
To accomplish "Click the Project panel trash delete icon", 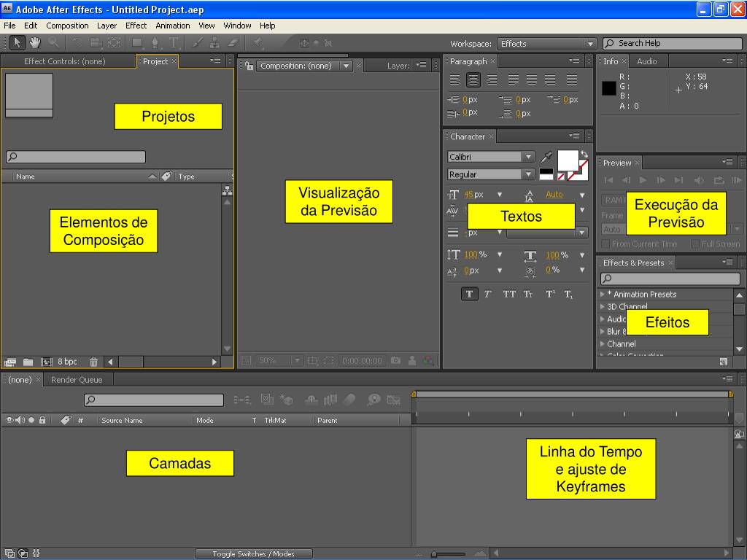I will click(94, 362).
